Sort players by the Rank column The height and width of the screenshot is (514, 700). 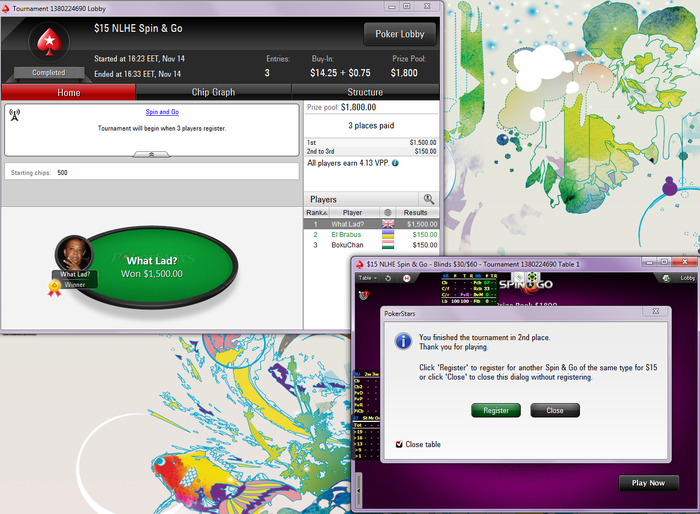point(317,213)
